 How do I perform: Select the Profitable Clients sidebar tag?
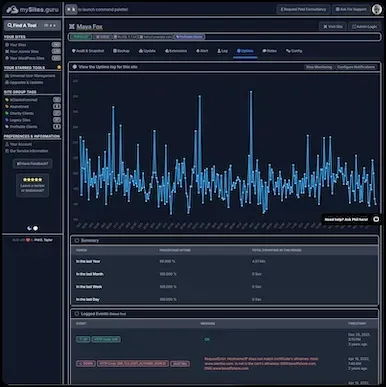pyautogui.click(x=23, y=126)
